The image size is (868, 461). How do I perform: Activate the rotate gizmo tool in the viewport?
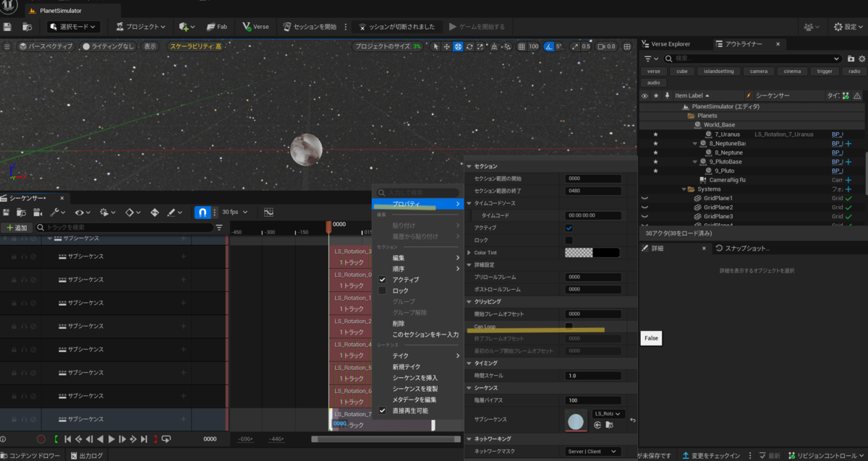(x=469, y=46)
